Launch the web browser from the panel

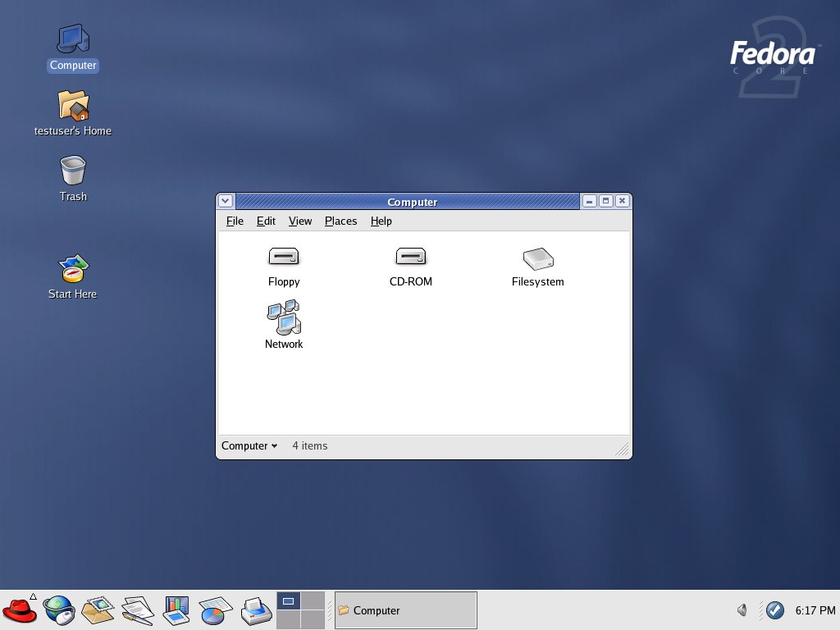58,610
